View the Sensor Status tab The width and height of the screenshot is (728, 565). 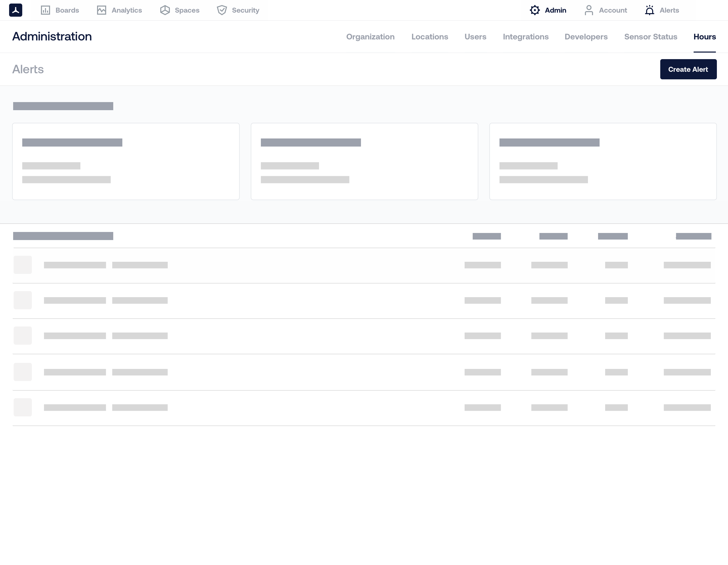click(651, 37)
